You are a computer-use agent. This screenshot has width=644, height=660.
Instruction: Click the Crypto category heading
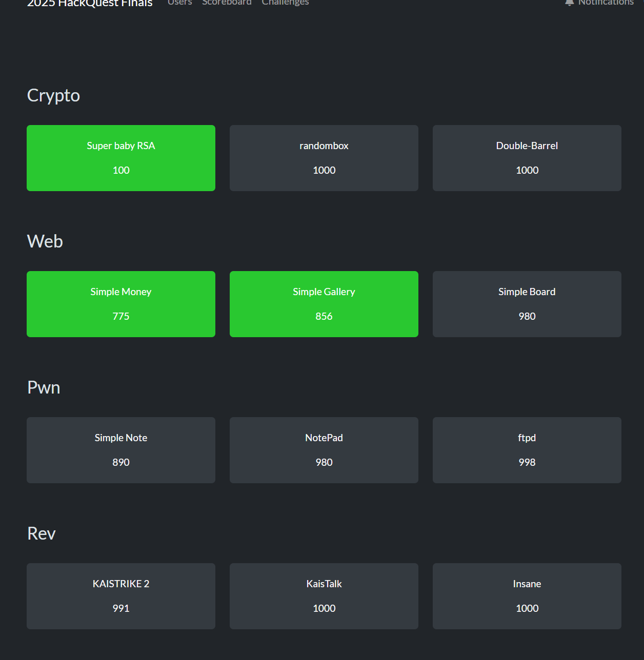53,96
